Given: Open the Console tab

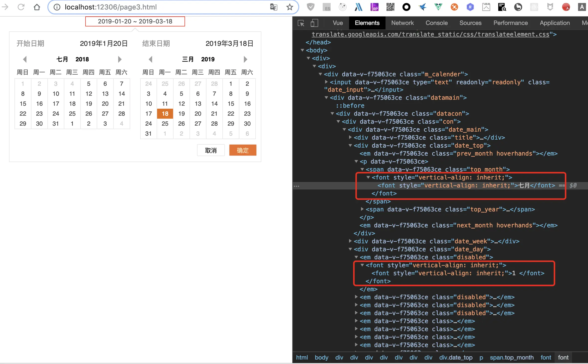Looking at the screenshot, I should point(436,23).
